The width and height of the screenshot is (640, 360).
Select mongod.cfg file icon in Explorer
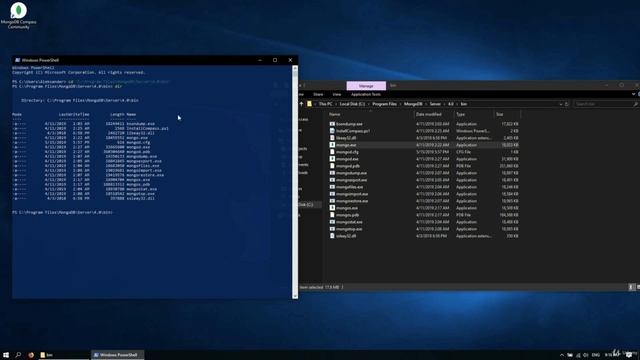point(332,152)
